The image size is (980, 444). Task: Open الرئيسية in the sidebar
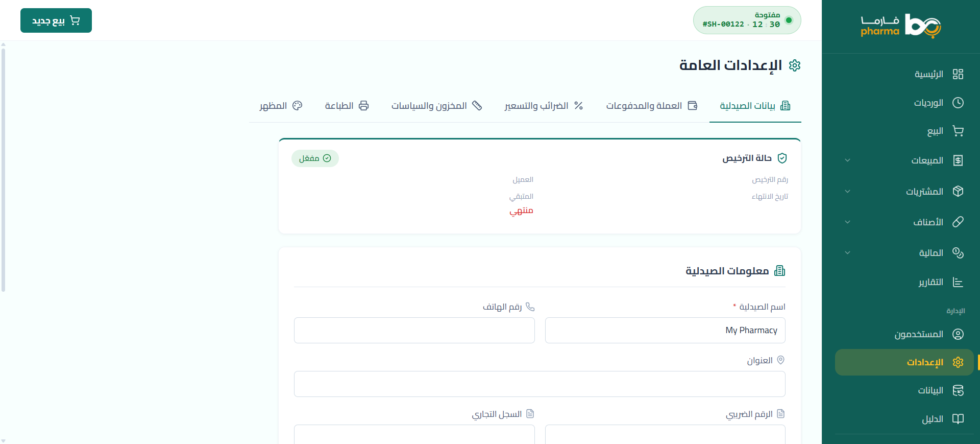point(904,74)
